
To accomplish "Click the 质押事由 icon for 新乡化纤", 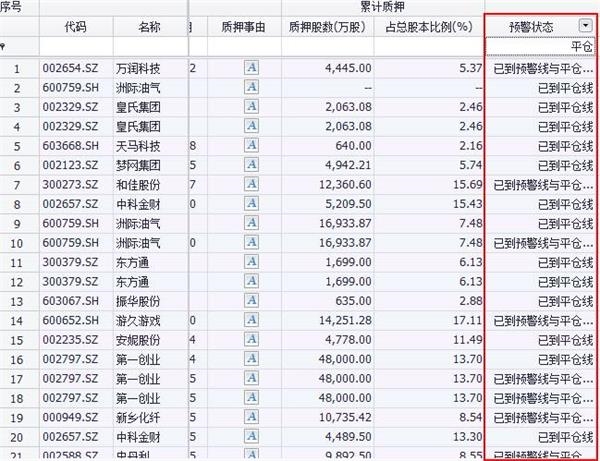I will coord(253,416).
